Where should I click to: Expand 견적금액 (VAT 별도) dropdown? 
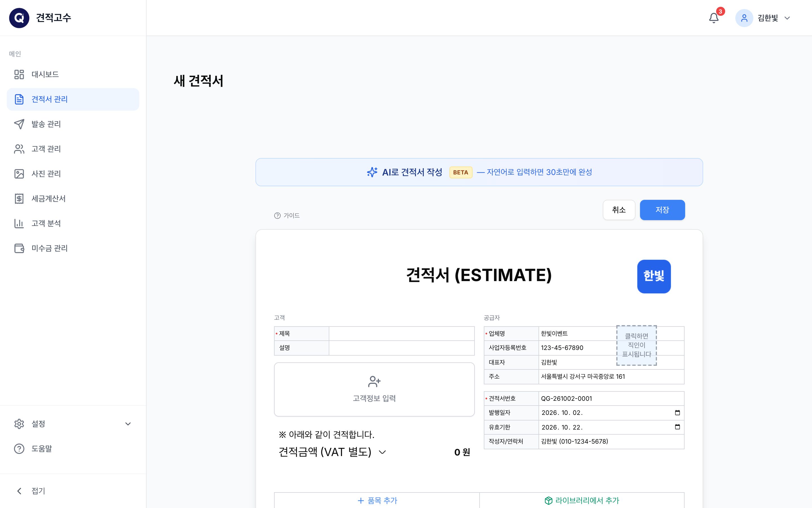[382, 452]
